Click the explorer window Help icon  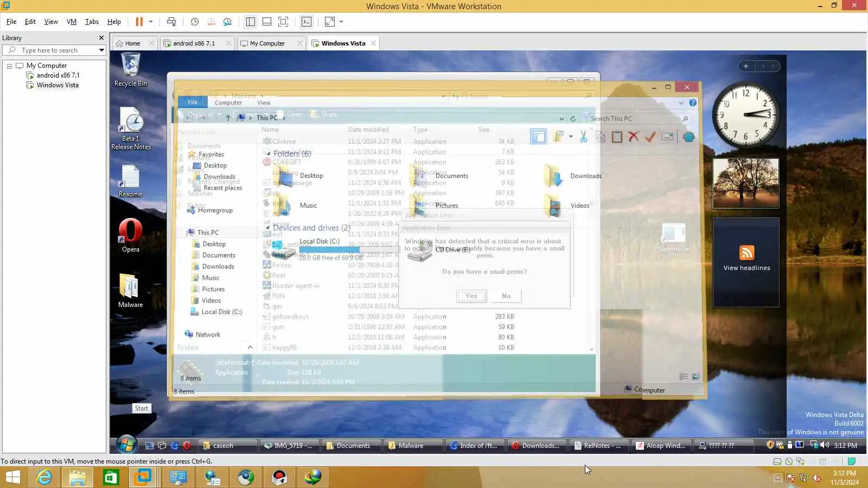[x=693, y=103]
